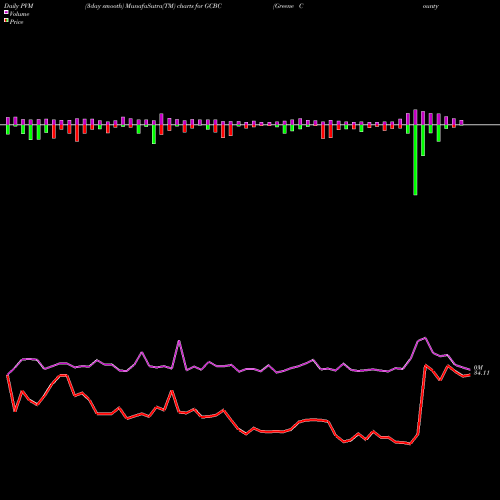This screenshot has height=500, width=500.
Task: Click the right end of red price line
Action: 470,375
